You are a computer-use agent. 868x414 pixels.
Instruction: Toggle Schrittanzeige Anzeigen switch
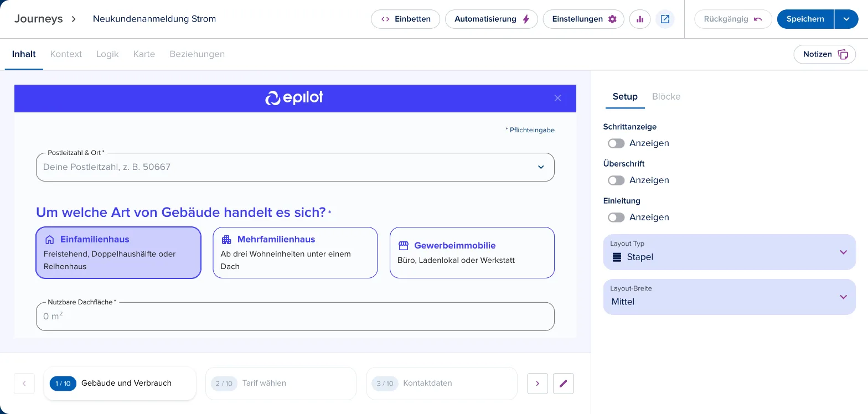click(616, 143)
